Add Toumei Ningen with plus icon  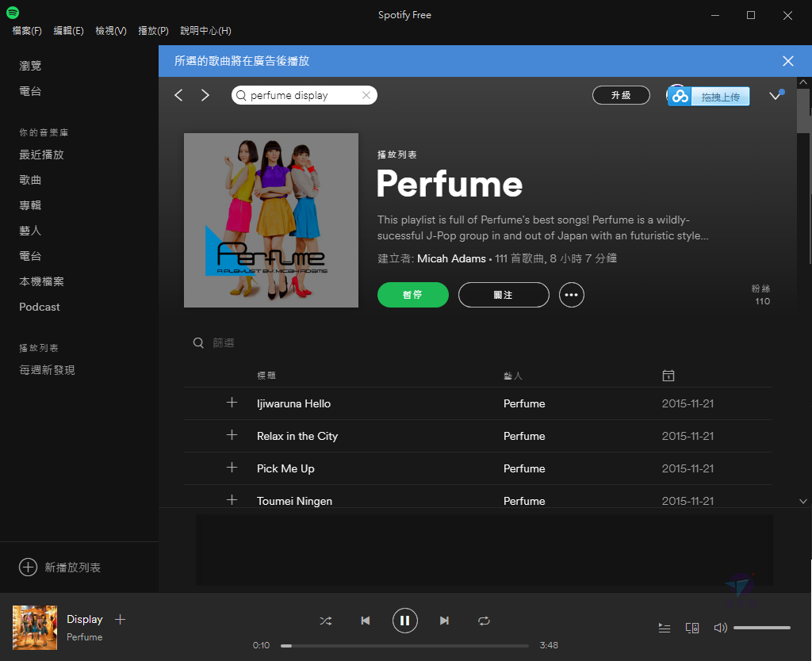pyautogui.click(x=232, y=500)
